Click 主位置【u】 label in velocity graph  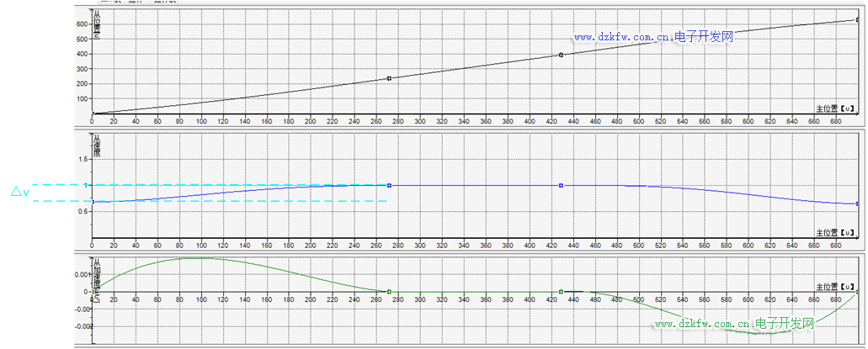835,231
